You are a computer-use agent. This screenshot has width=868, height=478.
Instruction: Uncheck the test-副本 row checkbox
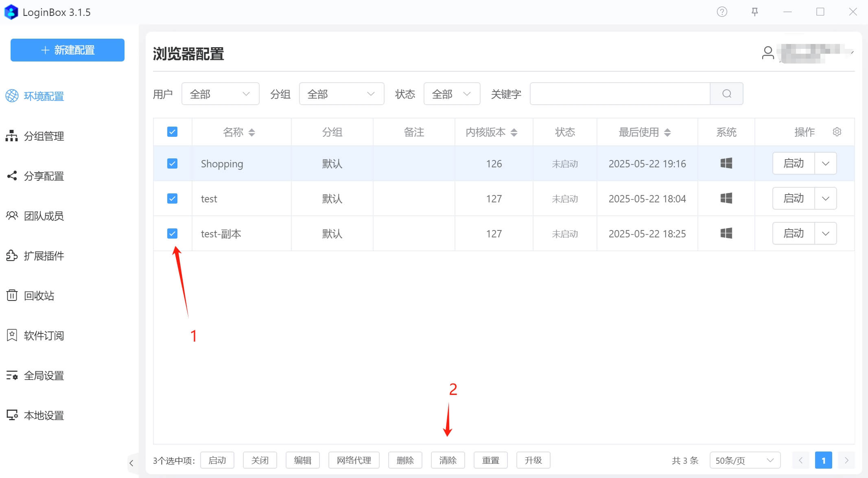coord(172,233)
